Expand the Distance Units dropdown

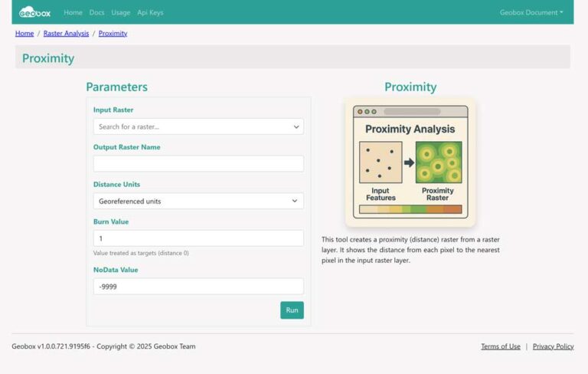pyautogui.click(x=198, y=201)
